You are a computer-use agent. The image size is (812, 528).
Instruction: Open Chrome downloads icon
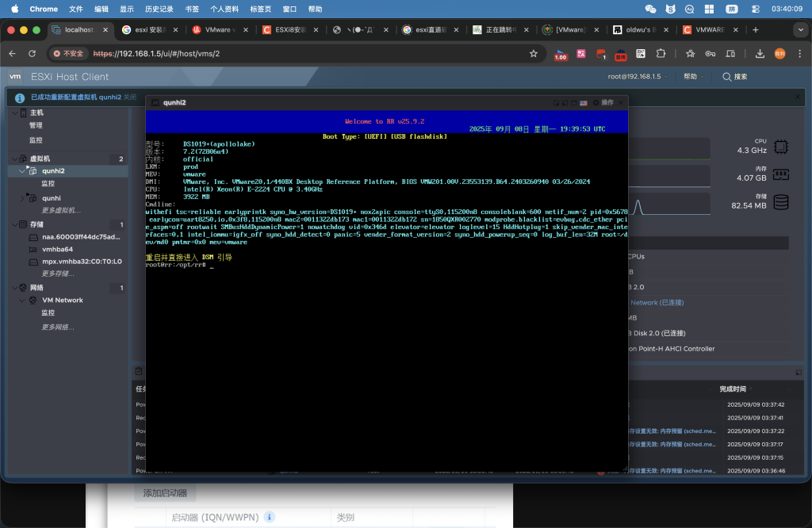point(760,54)
